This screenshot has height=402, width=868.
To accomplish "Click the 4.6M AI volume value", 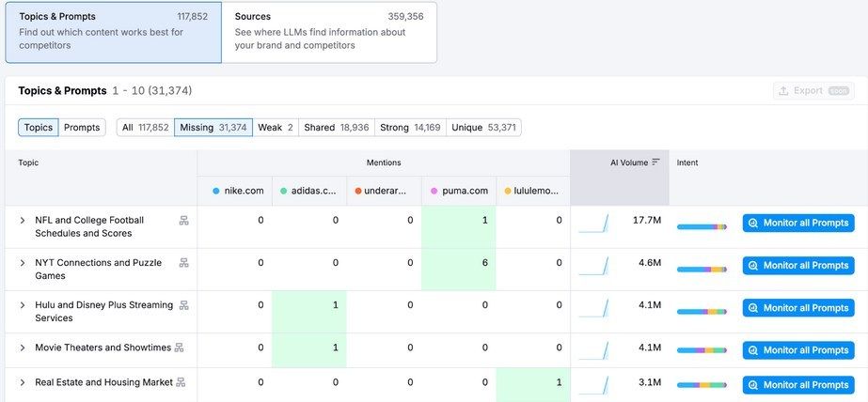I will (x=650, y=263).
